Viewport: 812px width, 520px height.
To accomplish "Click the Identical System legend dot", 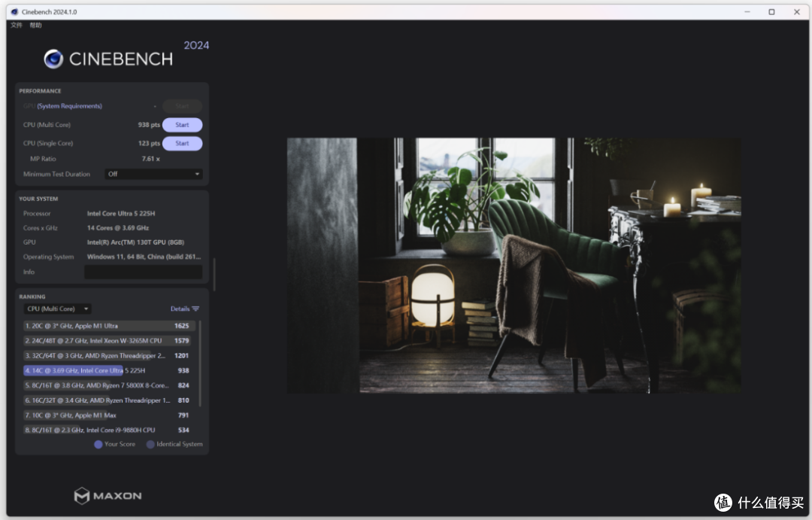I will point(150,444).
